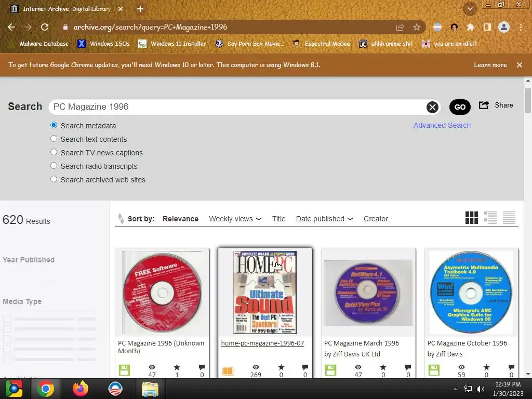Open Windows ISOs bookmark
Viewport: 532px width, 399px height.
[104, 44]
